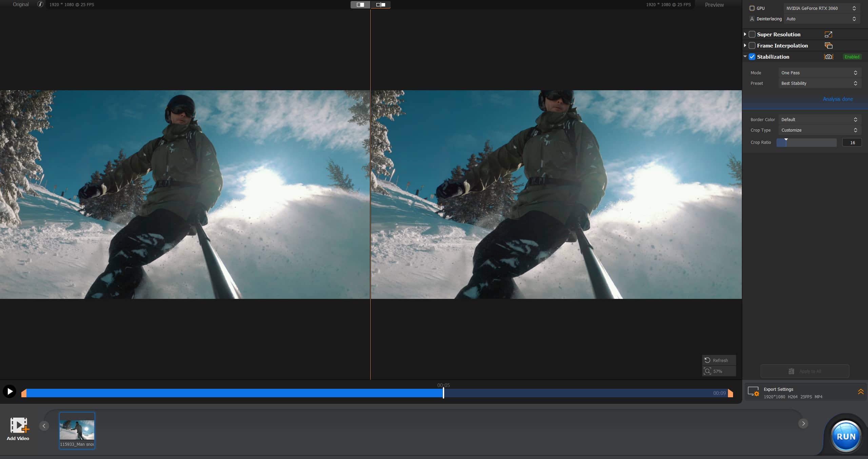Click the video timeline progress bar

(377, 393)
